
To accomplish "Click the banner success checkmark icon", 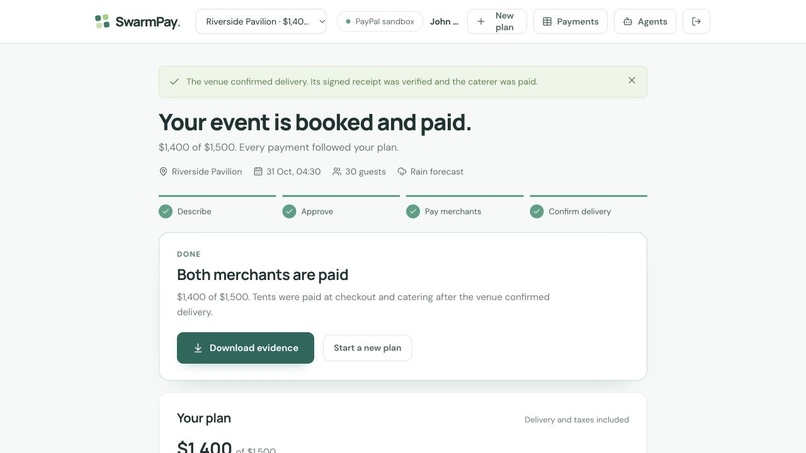I will point(174,82).
